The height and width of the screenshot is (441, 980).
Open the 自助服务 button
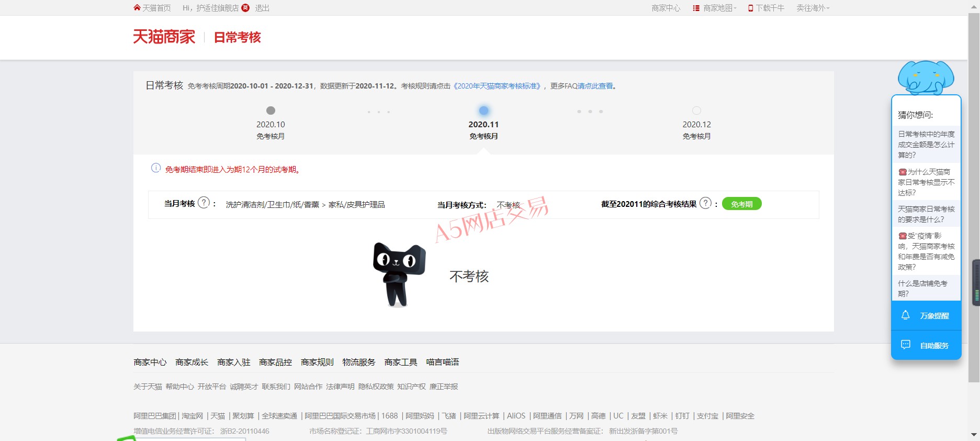(926, 345)
